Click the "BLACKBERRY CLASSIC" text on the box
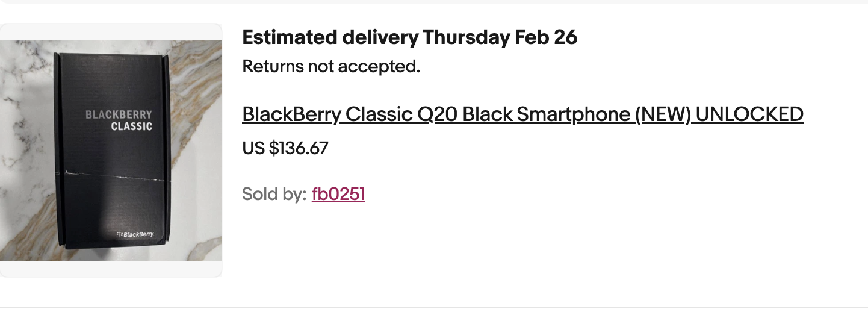The width and height of the screenshot is (868, 312). click(119, 120)
